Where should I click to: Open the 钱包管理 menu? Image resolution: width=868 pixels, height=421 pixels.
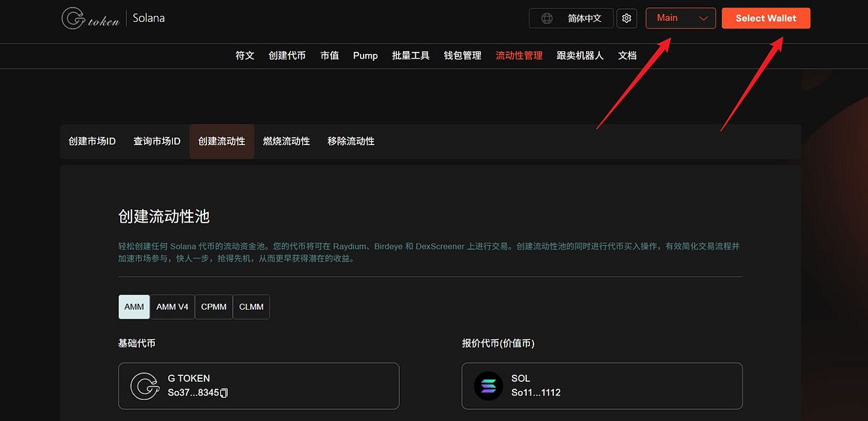(462, 56)
